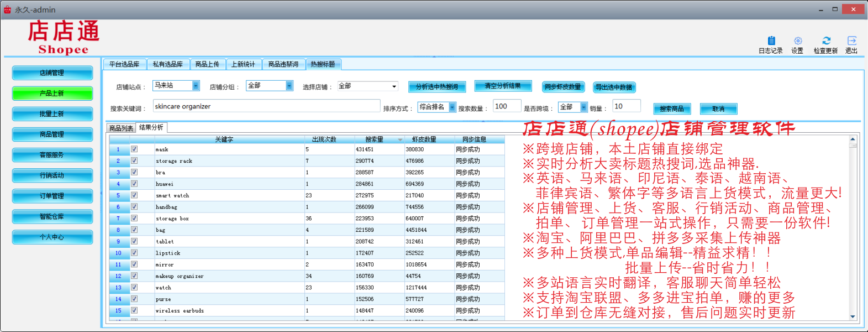Uncheck the bra keyword row
Viewport: 868px width, 332px height.
[x=134, y=172]
